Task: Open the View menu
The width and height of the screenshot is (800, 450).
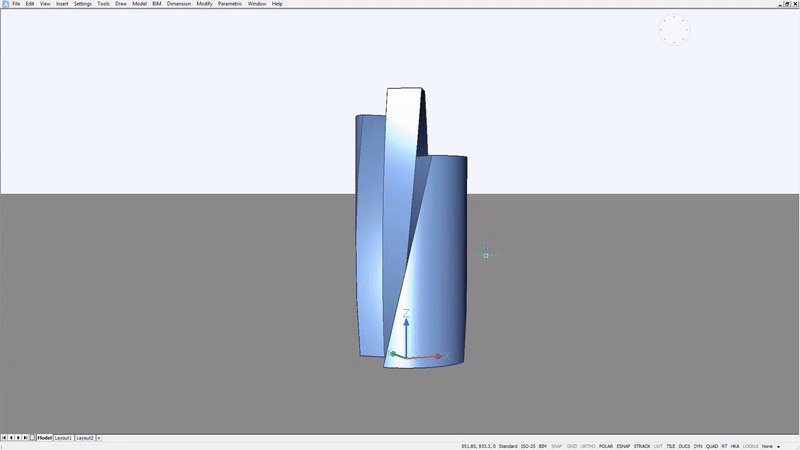Action: [x=45, y=4]
